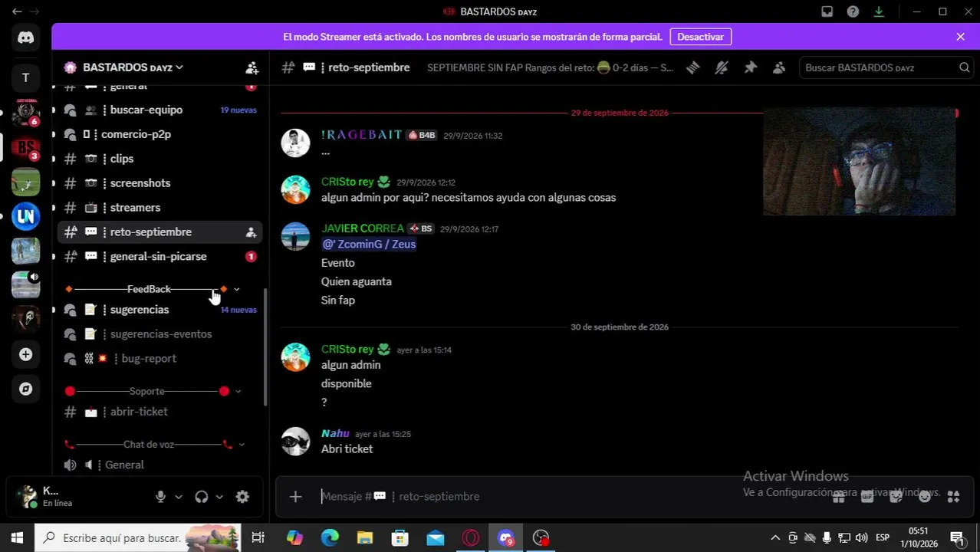Open the GIF picker icon

click(x=867, y=497)
